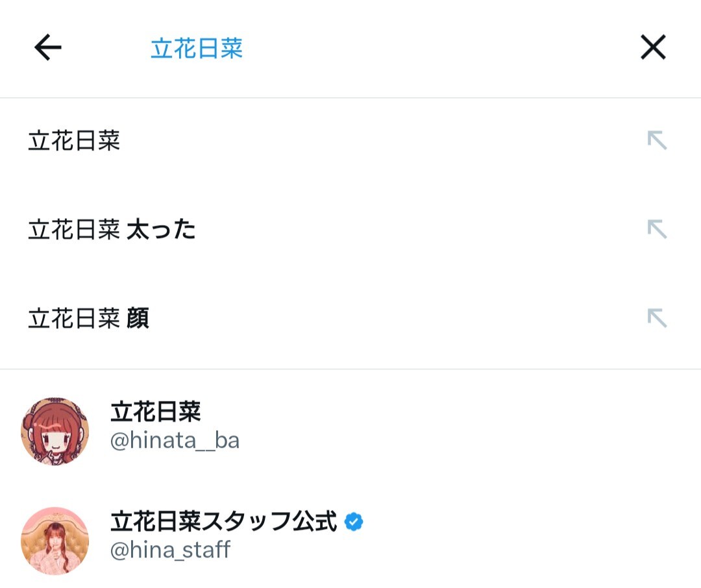
Task: Click the arrow icon beside 立花日菜 顔
Action: (657, 318)
